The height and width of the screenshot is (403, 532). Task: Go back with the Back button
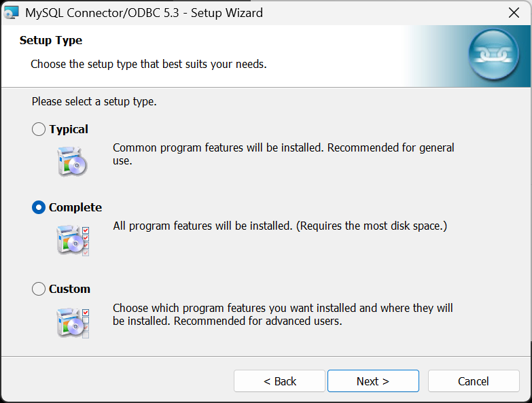(x=280, y=381)
